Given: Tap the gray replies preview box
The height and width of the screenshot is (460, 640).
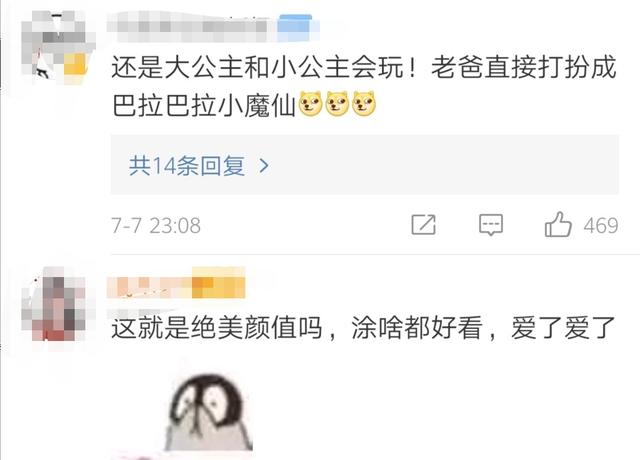Looking at the screenshot, I should [364, 165].
